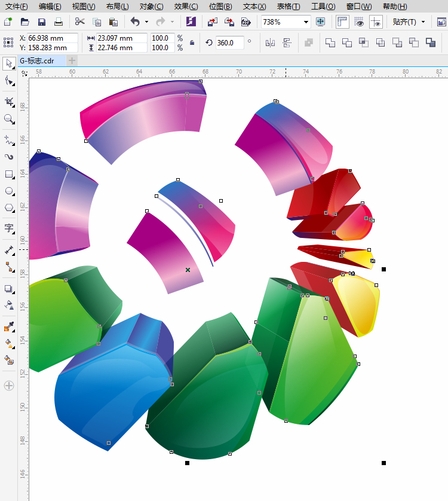Pick the Ellipse tool

click(9, 191)
